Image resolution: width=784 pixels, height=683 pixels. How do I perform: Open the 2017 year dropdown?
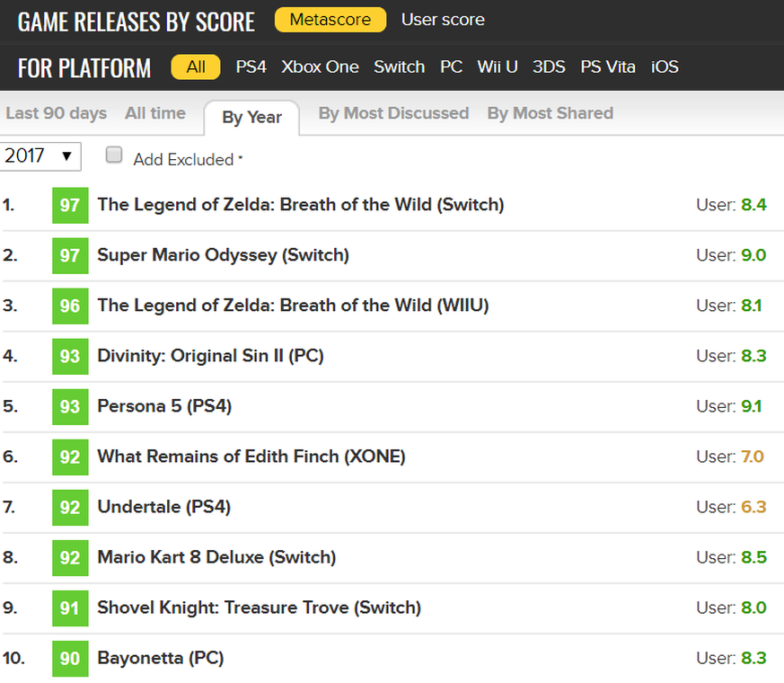[40, 155]
